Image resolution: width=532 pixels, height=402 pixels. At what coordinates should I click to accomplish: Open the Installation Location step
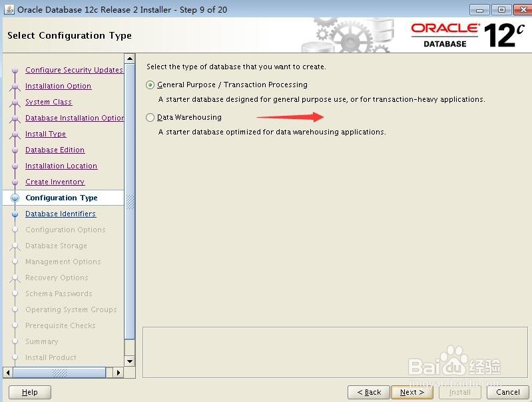[61, 166]
